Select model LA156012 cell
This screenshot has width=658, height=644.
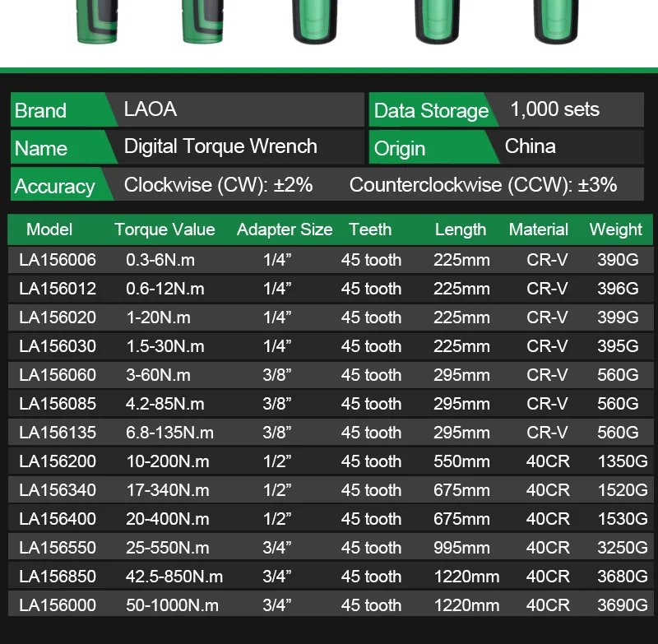point(58,289)
